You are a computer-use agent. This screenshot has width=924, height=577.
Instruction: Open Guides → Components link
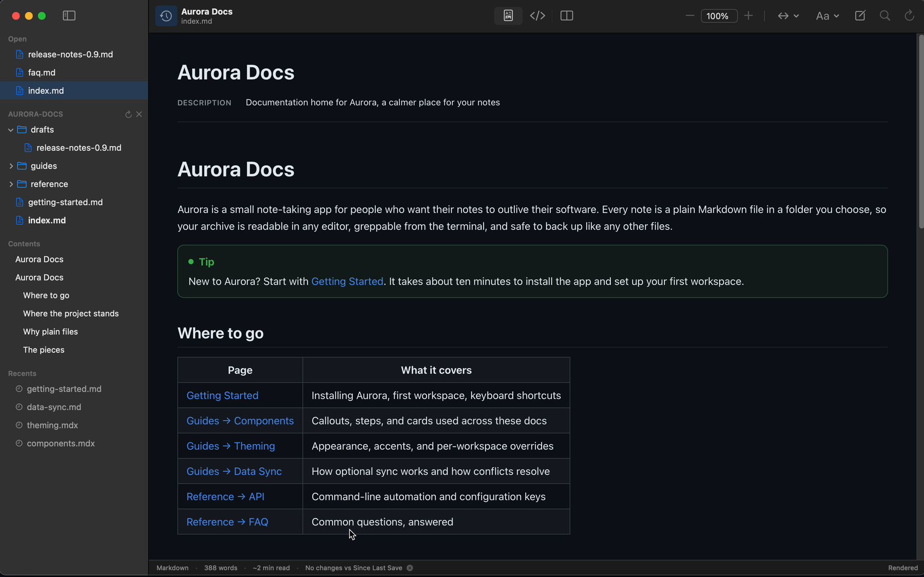[x=240, y=421]
